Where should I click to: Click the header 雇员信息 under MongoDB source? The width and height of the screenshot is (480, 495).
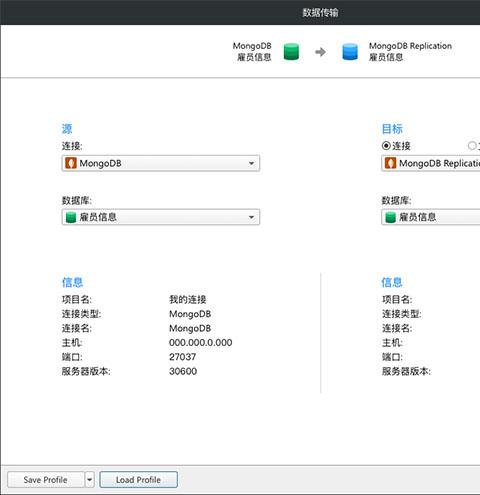click(x=254, y=57)
